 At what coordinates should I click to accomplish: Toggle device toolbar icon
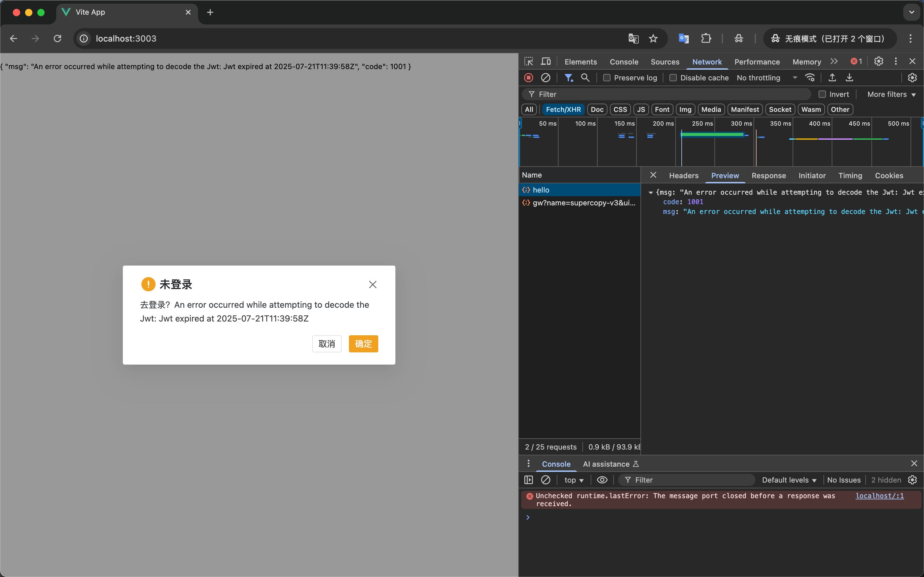[x=546, y=61]
